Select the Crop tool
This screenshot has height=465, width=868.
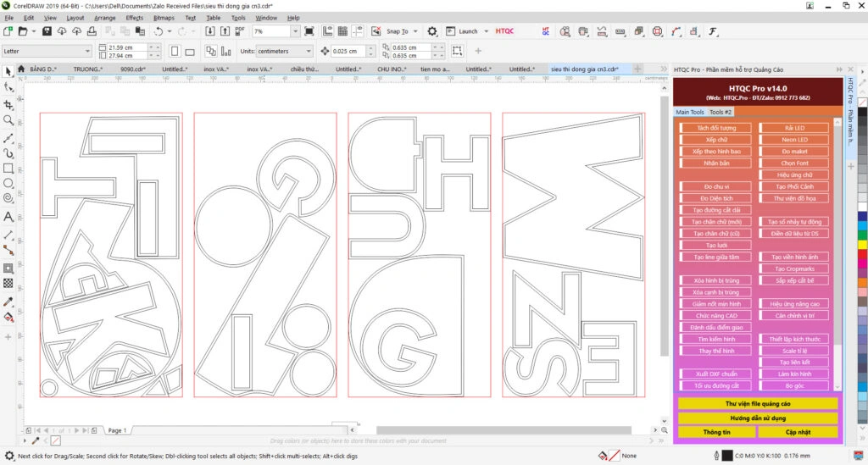coord(8,105)
